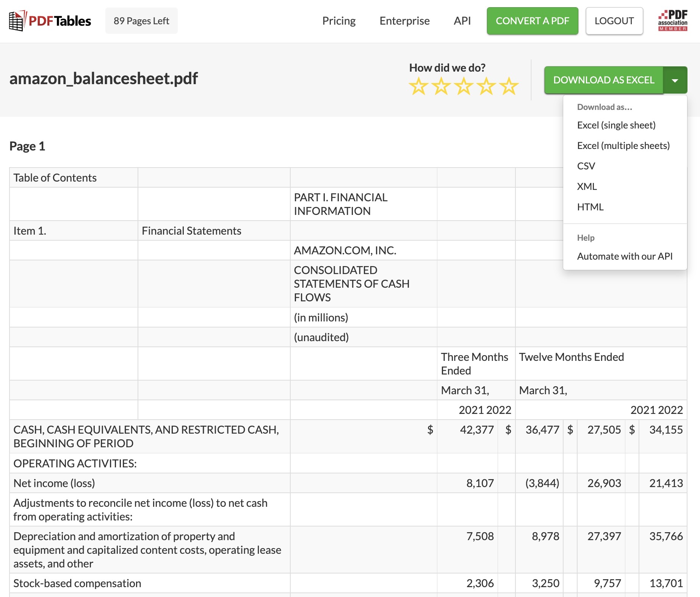Image resolution: width=700 pixels, height=597 pixels.
Task: Click the second rating star
Action: pos(441,86)
